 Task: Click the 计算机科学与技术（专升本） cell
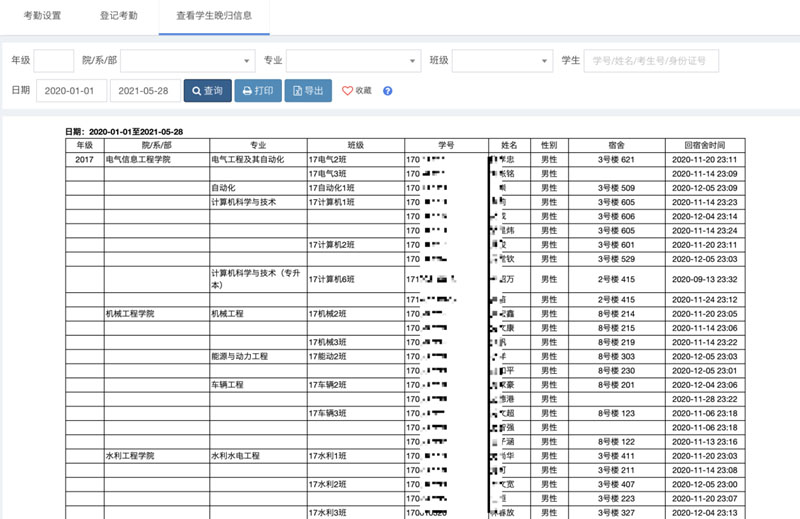256,278
